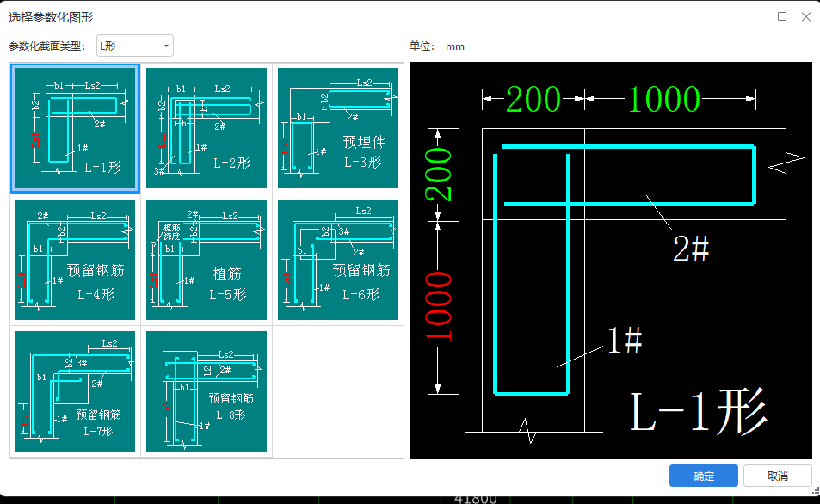Edit the left vertical green 200 dimension

438,175
